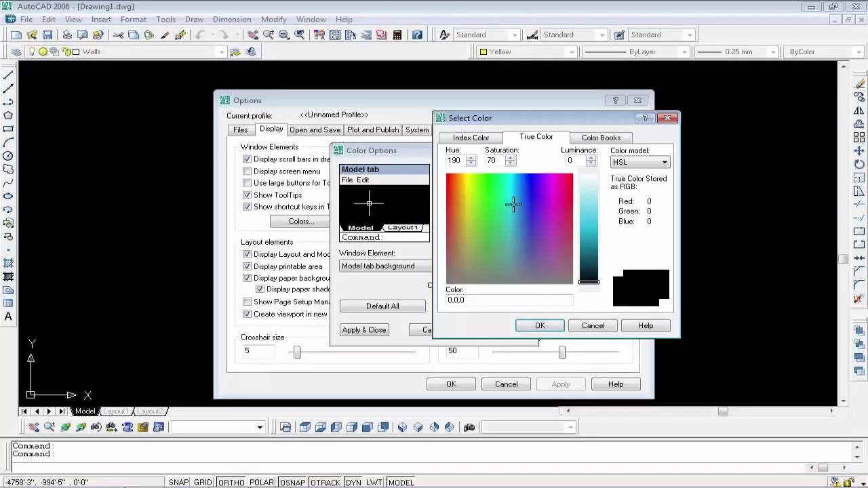
Task: Open the Color model HSL dropdown
Action: (x=640, y=162)
